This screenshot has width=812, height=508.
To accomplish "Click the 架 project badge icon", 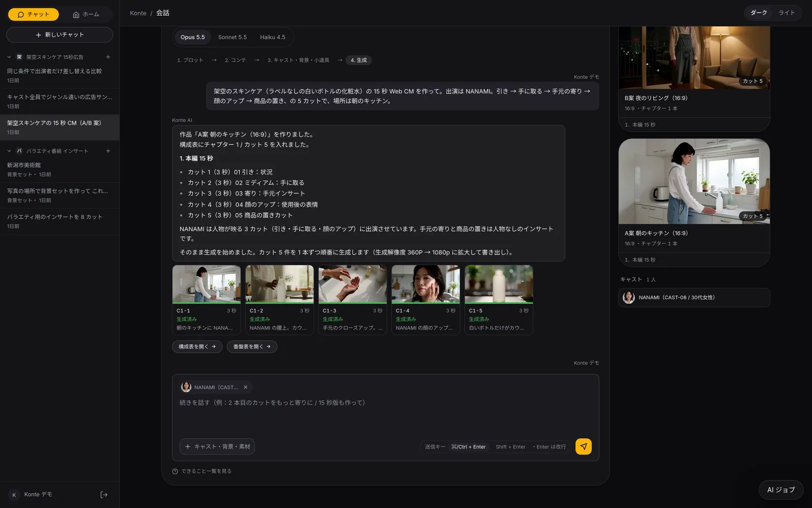I will [x=19, y=57].
